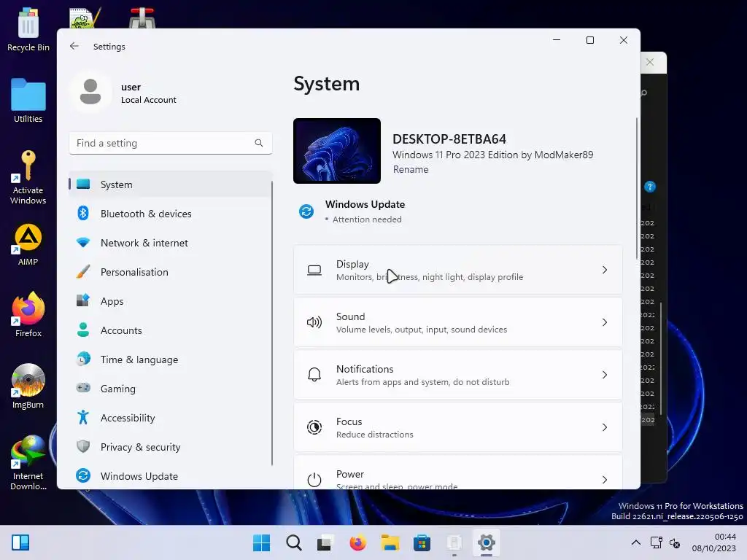The width and height of the screenshot is (747, 560).
Task: Click the Time & language clock icon
Action: 83,359
